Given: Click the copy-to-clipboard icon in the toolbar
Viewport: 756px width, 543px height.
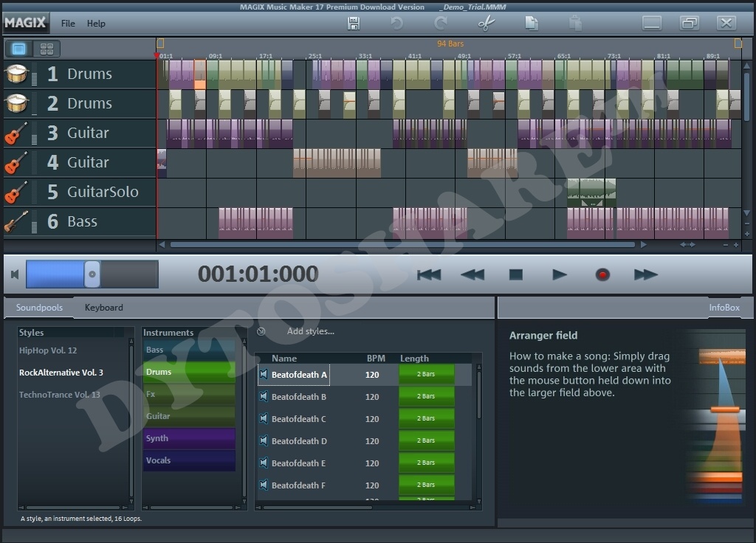Looking at the screenshot, I should [531, 23].
